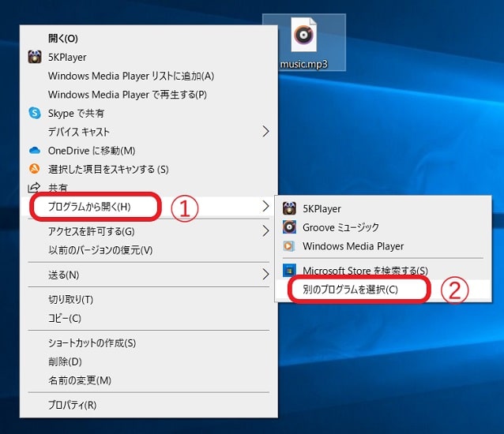
Task: Click the Microsoft Store icon in submenu
Action: pyautogui.click(x=289, y=271)
